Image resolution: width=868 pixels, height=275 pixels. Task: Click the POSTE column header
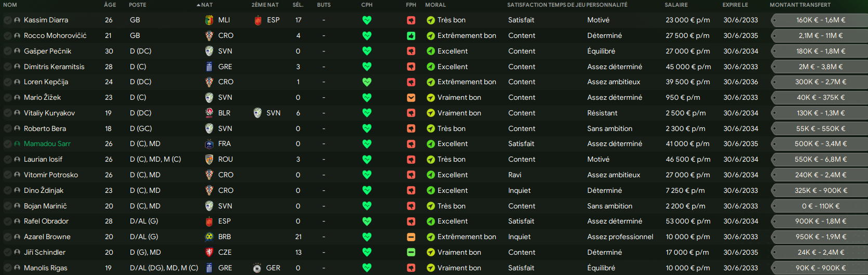(x=138, y=5)
